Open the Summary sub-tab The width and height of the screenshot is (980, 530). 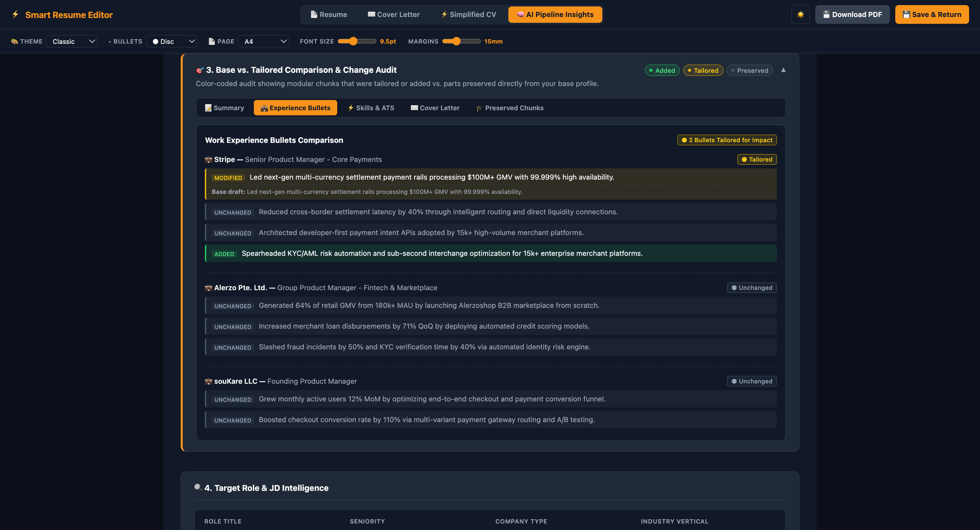225,107
